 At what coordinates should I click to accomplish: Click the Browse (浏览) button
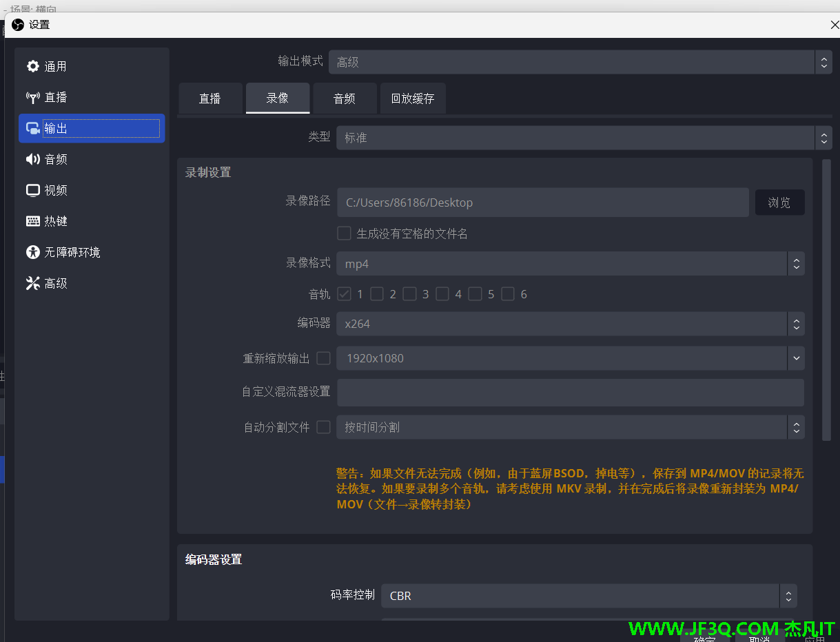[x=779, y=203]
